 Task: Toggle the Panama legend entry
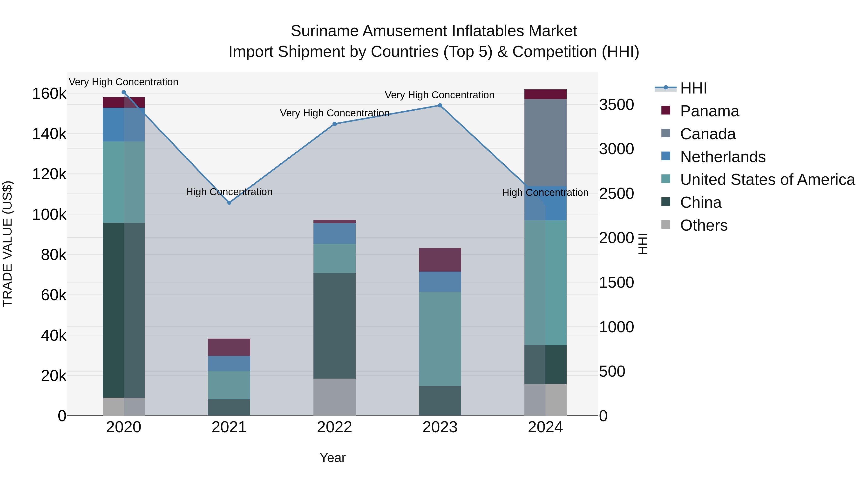[700, 111]
